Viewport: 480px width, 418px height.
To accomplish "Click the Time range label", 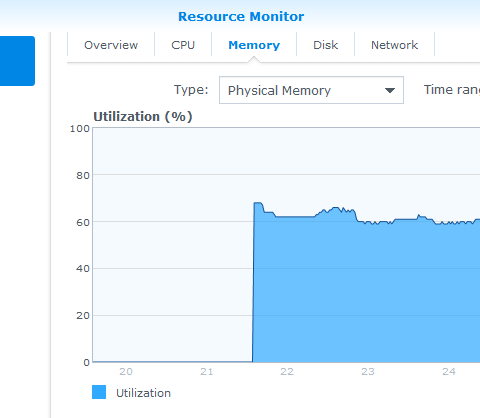I will [x=452, y=90].
